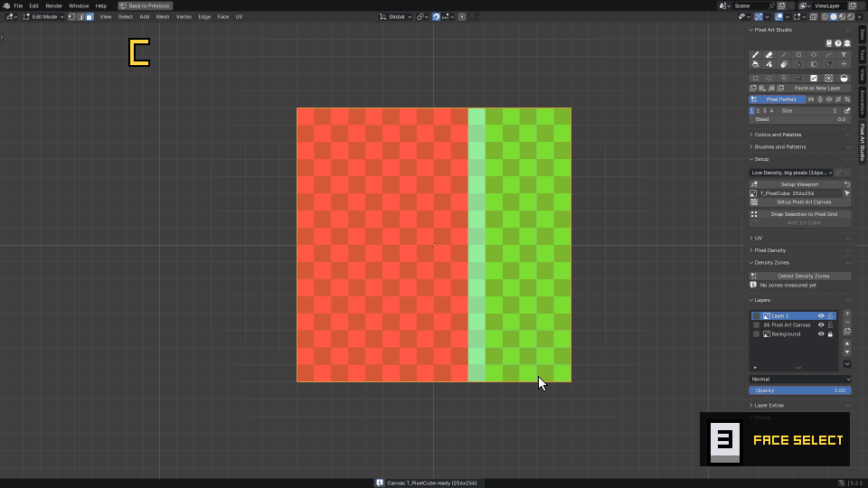Viewport: 868px width, 488px height.
Task: Select the lasso selection tool
Action: (784, 78)
